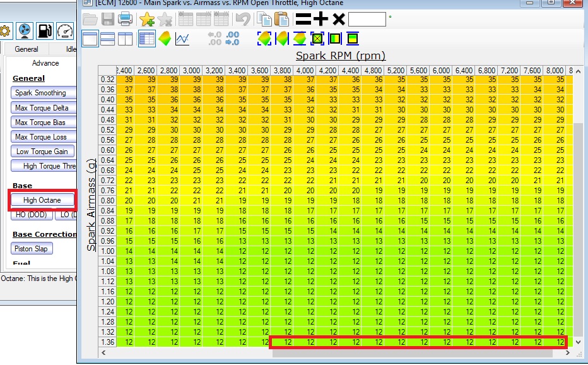
Task: Switch to horizontal split layout view
Action: click(108, 39)
